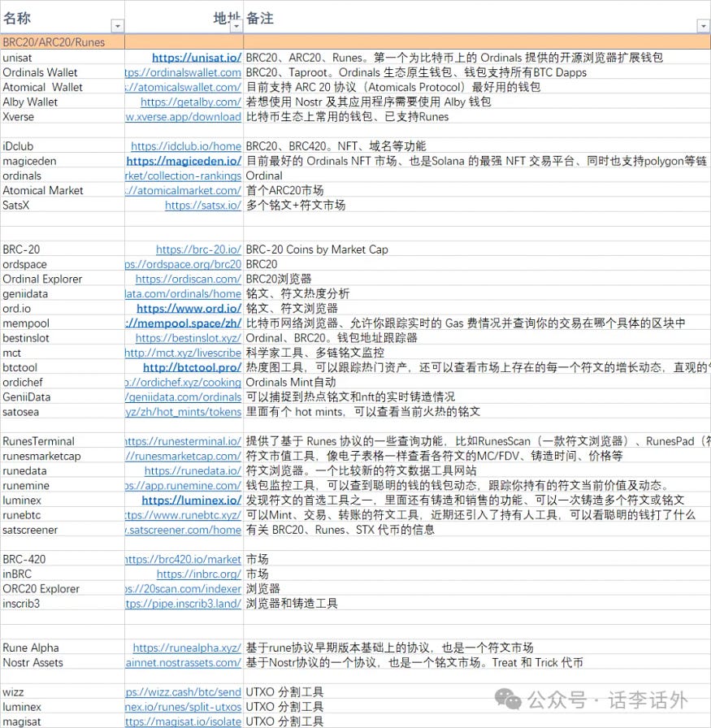Select the BRC20/ARC20/Runes category cell

pyautogui.click(x=63, y=42)
